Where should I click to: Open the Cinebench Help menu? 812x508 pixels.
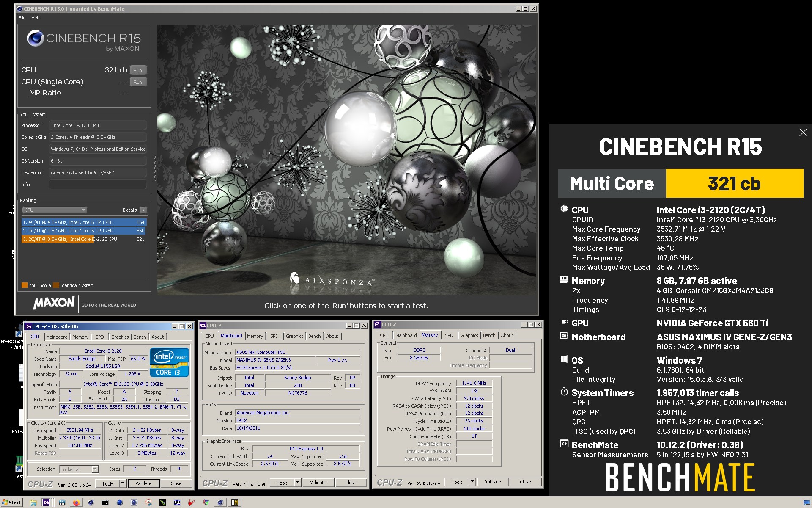(36, 18)
